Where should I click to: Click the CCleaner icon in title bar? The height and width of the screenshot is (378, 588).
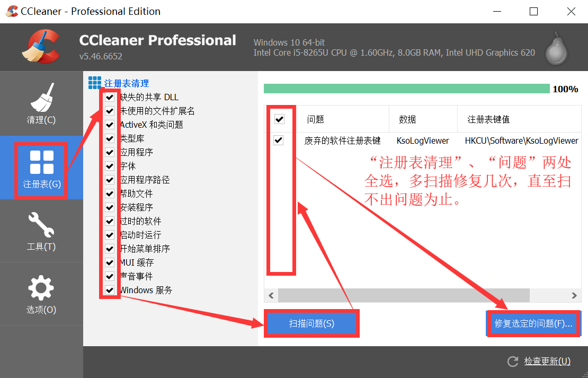[x=11, y=11]
